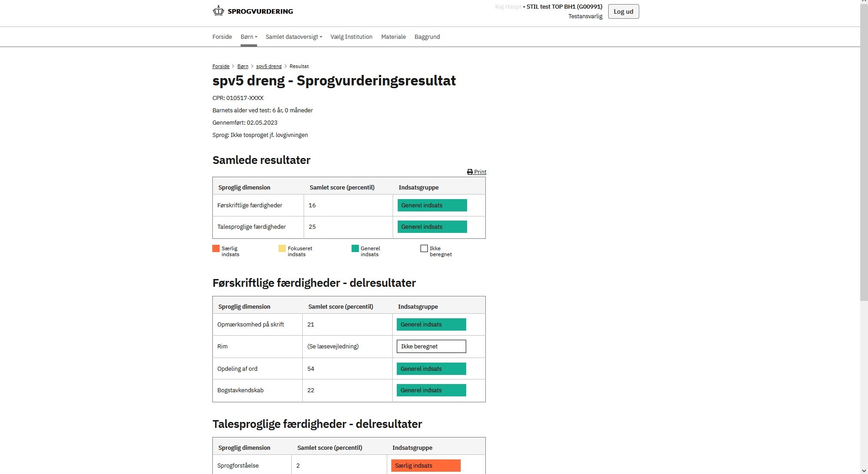
Task: Select the Rim row label
Action: point(222,347)
